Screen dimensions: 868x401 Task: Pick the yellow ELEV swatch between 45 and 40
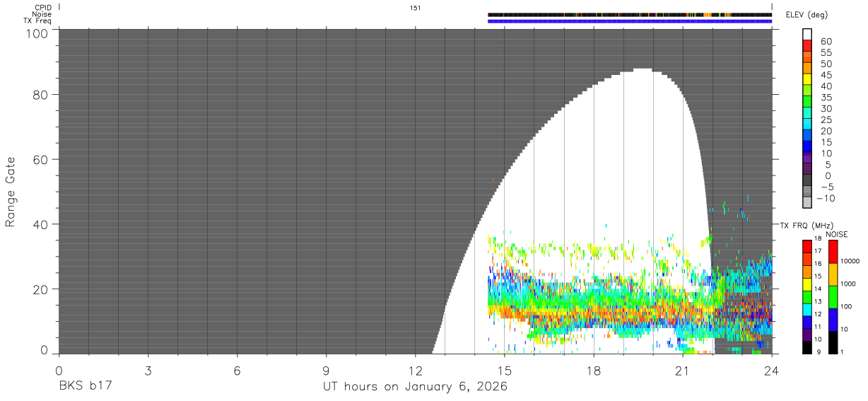[x=807, y=80]
